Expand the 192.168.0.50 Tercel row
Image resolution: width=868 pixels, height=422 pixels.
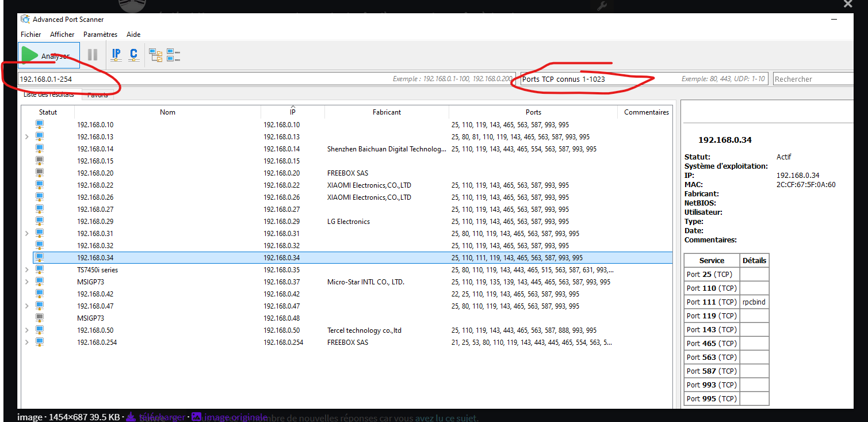click(x=27, y=330)
